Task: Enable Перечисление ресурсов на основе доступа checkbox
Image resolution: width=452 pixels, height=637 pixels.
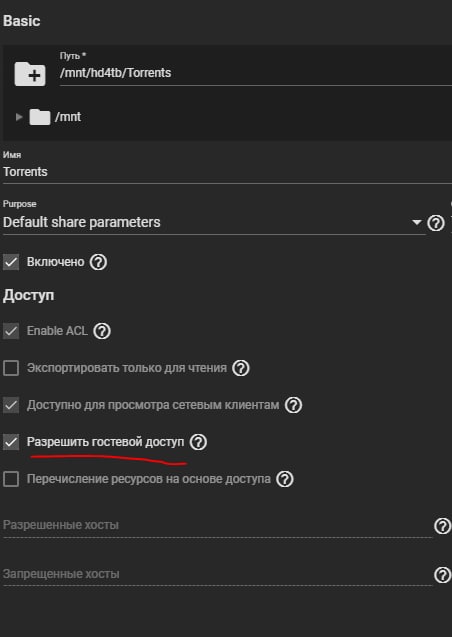Action: tap(11, 479)
